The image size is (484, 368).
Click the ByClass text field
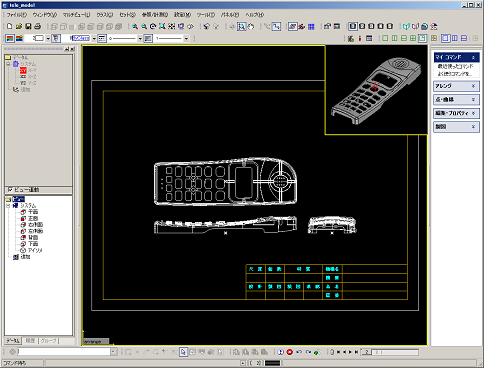[80, 38]
